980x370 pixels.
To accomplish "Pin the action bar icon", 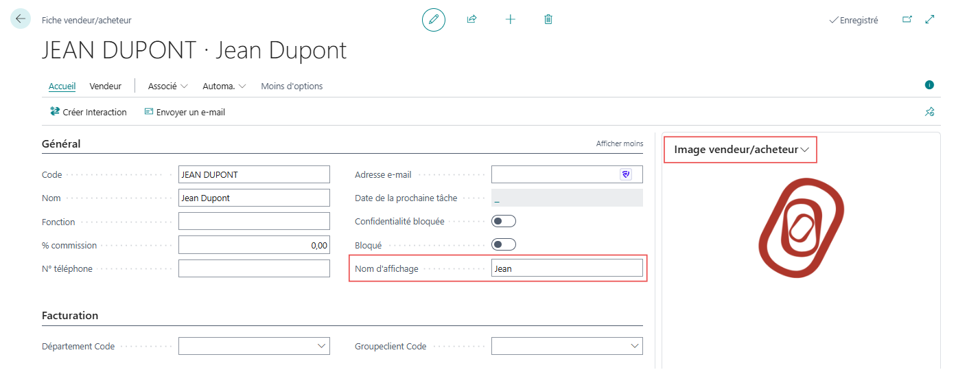I will point(929,112).
